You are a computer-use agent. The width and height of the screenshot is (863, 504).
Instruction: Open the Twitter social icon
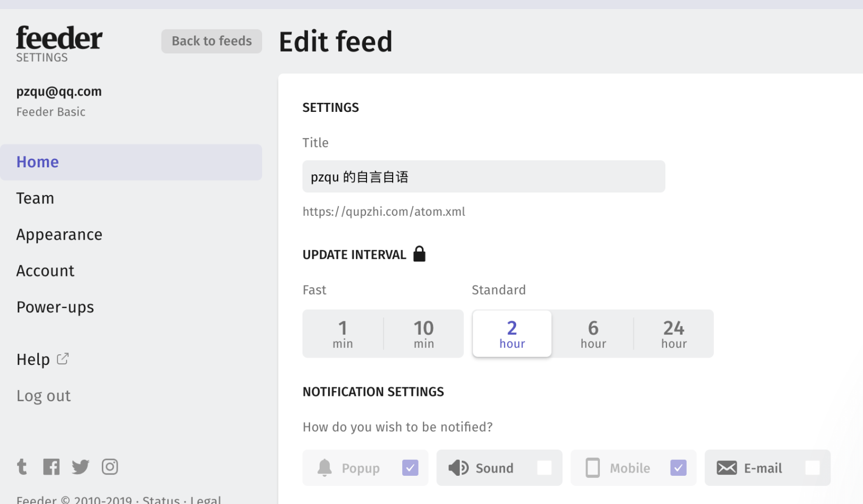point(80,467)
